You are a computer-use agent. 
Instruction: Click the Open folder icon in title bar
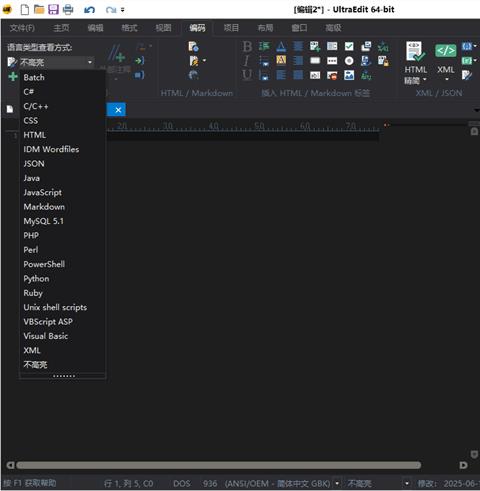[39, 9]
